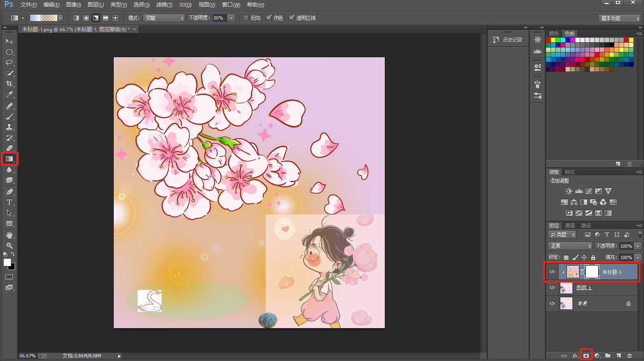The width and height of the screenshot is (644, 361).
Task: Toggle Quick Mask mode
Action: pyautogui.click(x=9, y=277)
